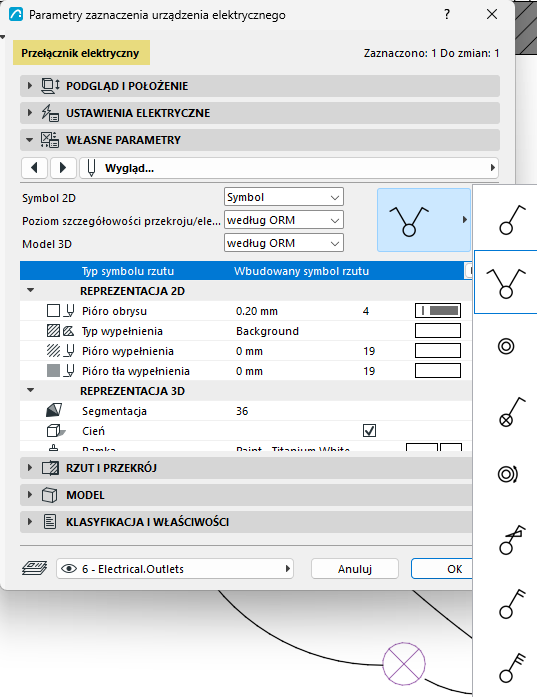The width and height of the screenshot is (537, 697).
Task: Collapse the Reprezentacja 2D group
Action: tap(31, 290)
